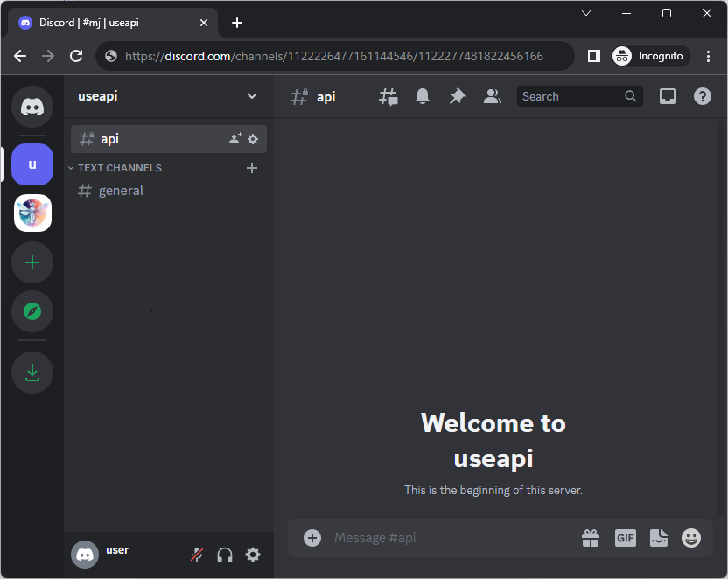Toggle the member list visibility
Image resolution: width=728 pixels, height=579 pixels.
click(493, 97)
